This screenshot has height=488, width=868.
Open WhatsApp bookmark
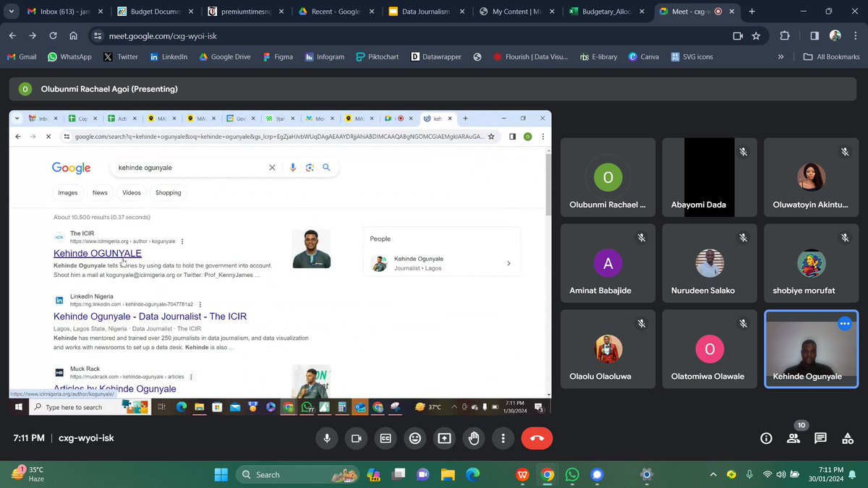[x=69, y=56]
